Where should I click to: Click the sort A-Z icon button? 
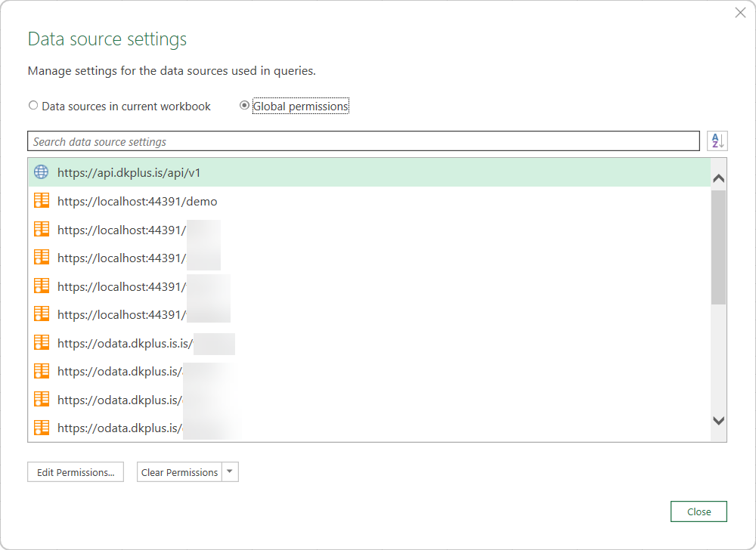click(x=717, y=141)
